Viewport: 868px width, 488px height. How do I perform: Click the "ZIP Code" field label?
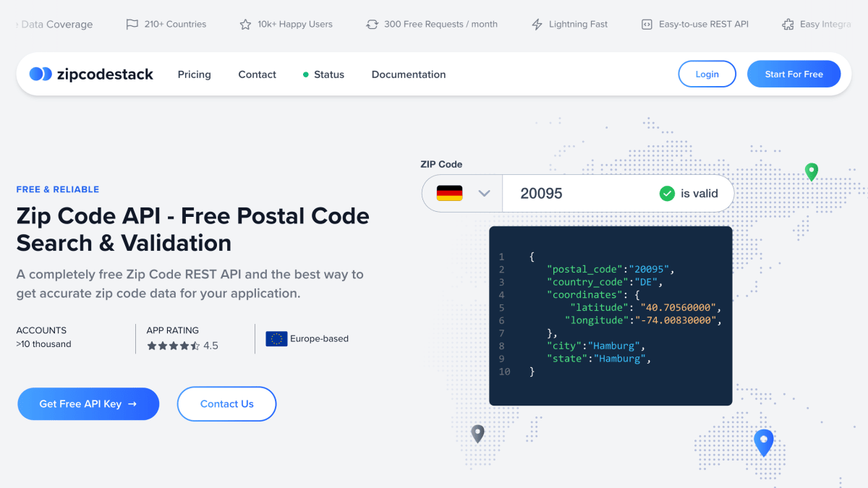[441, 164]
